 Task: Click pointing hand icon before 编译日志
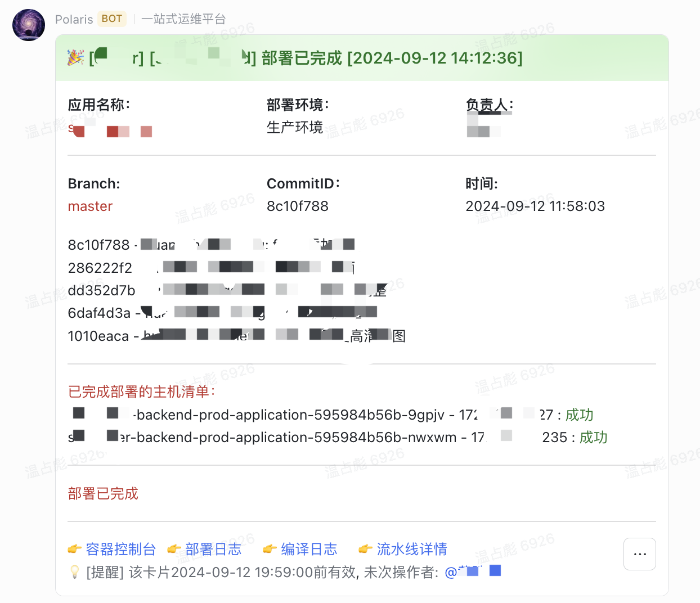pos(270,549)
